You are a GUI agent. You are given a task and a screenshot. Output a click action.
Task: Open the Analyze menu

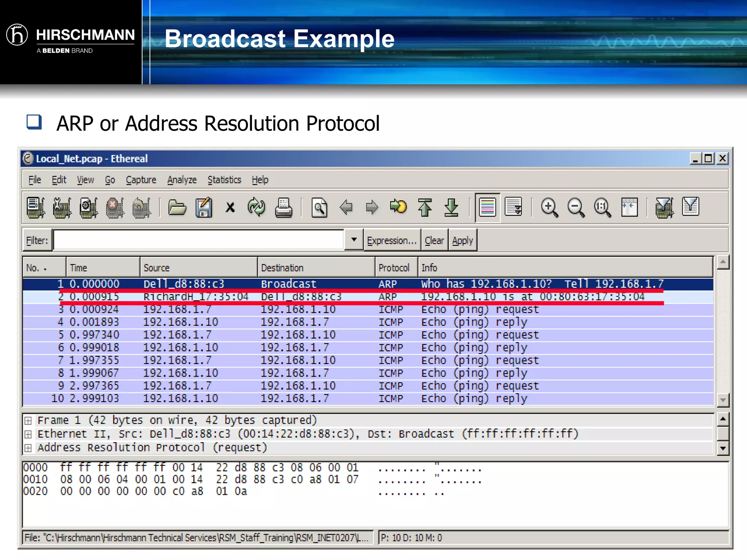click(x=182, y=180)
